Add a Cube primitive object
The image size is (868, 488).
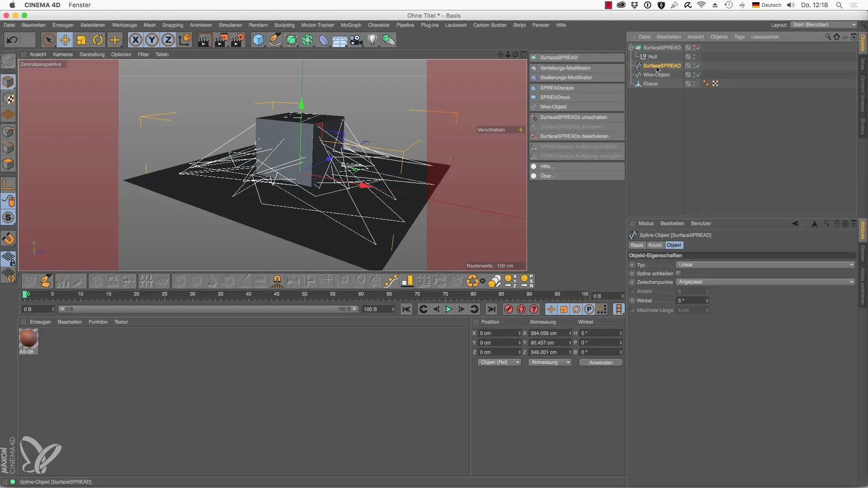tap(258, 40)
